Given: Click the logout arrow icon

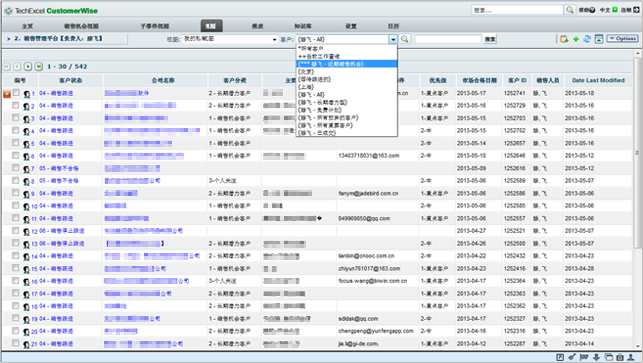Looking at the screenshot, I should coord(636,10).
